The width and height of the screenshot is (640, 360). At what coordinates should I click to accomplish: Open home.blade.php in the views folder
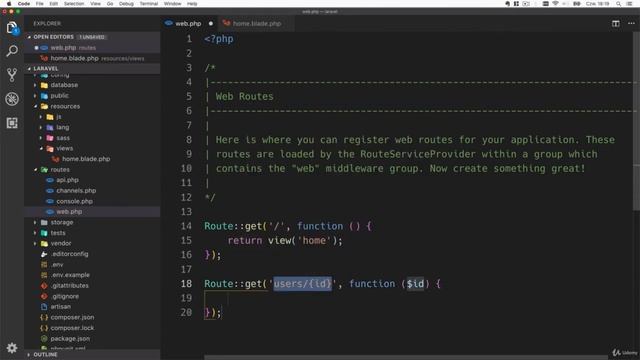pos(86,159)
